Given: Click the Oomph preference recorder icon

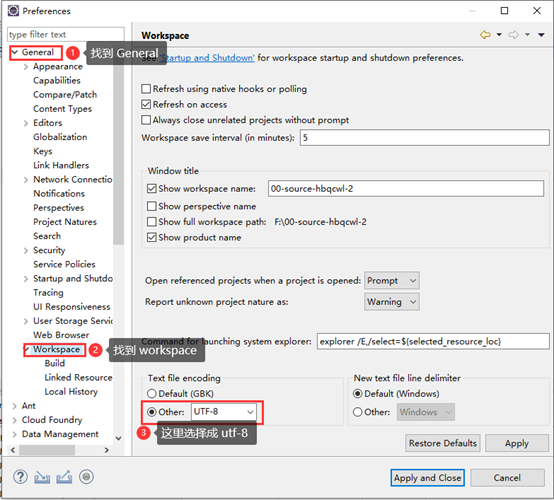Looking at the screenshot, I should (86, 477).
